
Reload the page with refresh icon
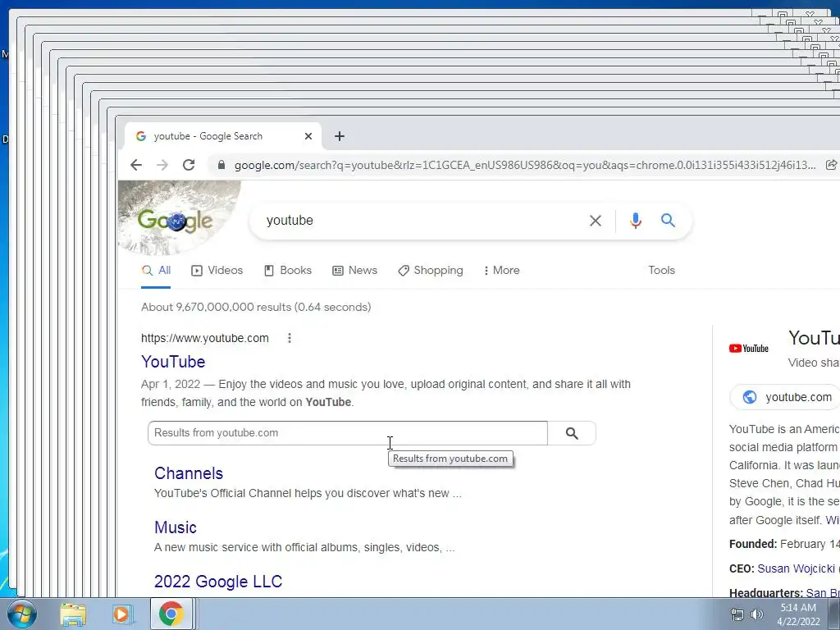[189, 165]
